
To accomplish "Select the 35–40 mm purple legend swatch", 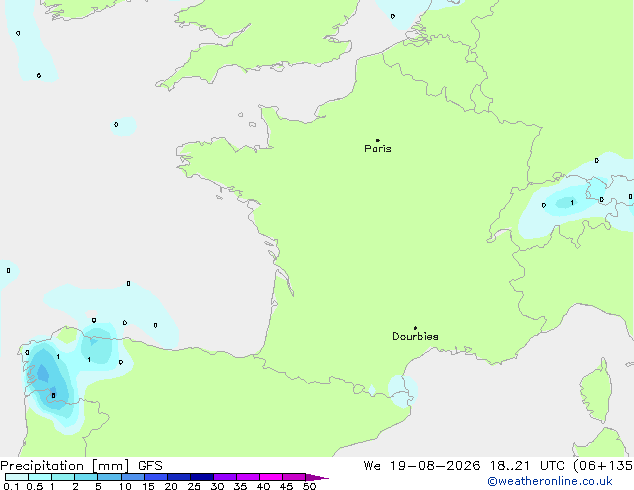I will pos(248,477).
